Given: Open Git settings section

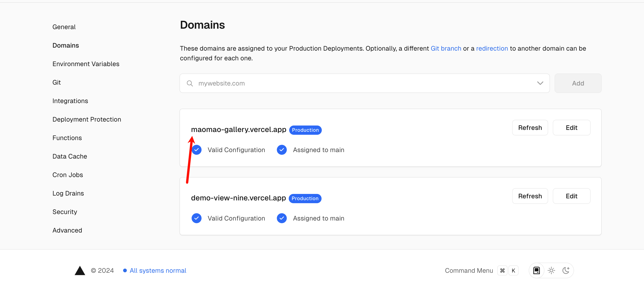Looking at the screenshot, I should (57, 82).
